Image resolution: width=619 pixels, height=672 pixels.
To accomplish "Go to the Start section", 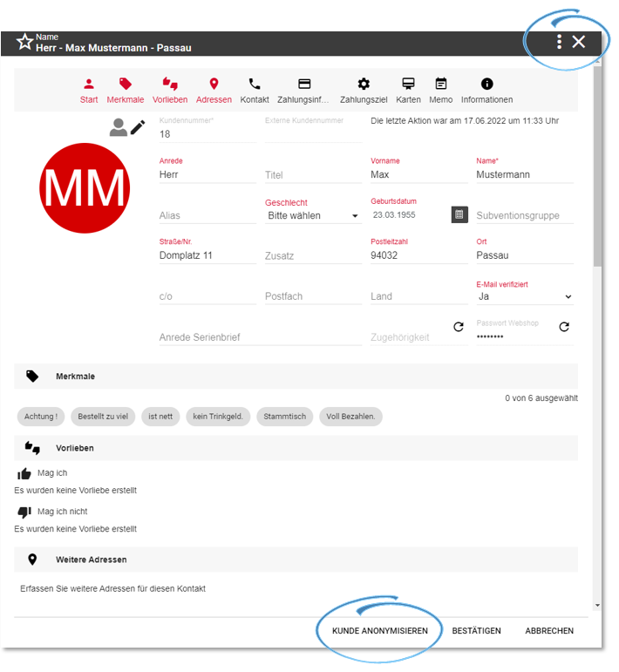I will (89, 91).
